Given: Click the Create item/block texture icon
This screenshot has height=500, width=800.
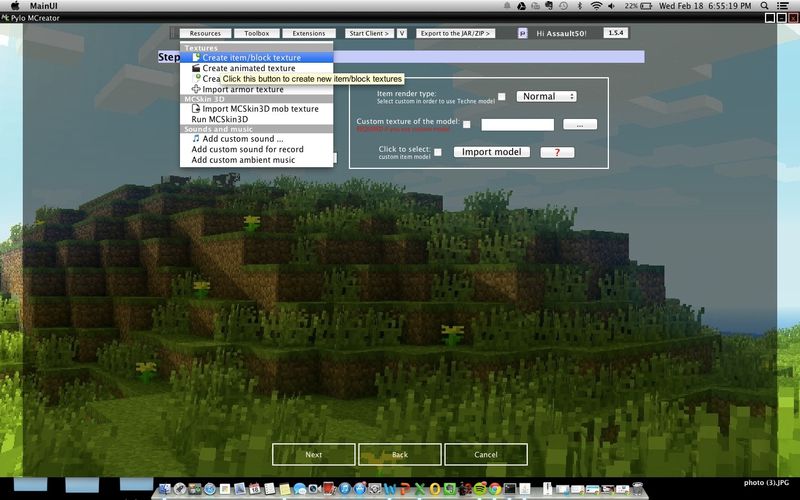Looking at the screenshot, I should [196, 58].
